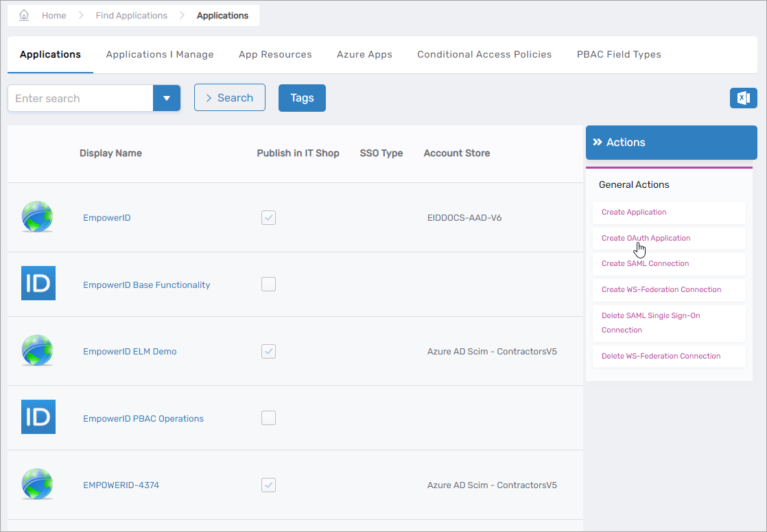Click the ID logo for EmpowerID Base Functionality
Viewport: 767px width, 532px height.
click(38, 284)
